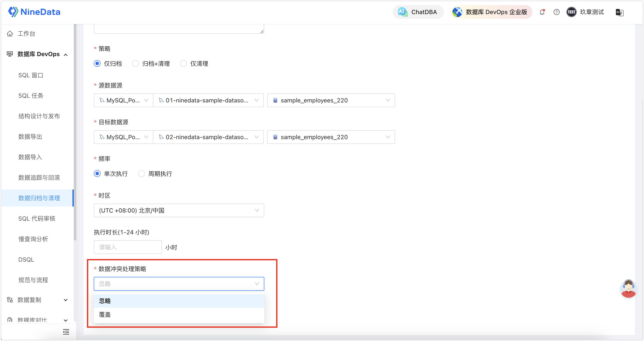Choose 覆盖 conflict option
This screenshot has width=644, height=341.
[x=179, y=315]
